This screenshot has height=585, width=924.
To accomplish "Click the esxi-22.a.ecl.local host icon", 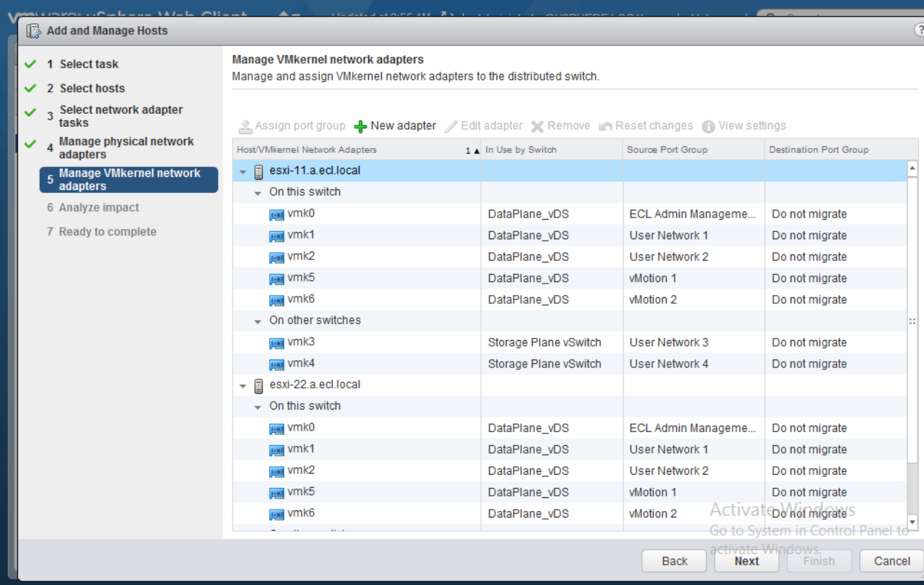I will click(x=259, y=386).
